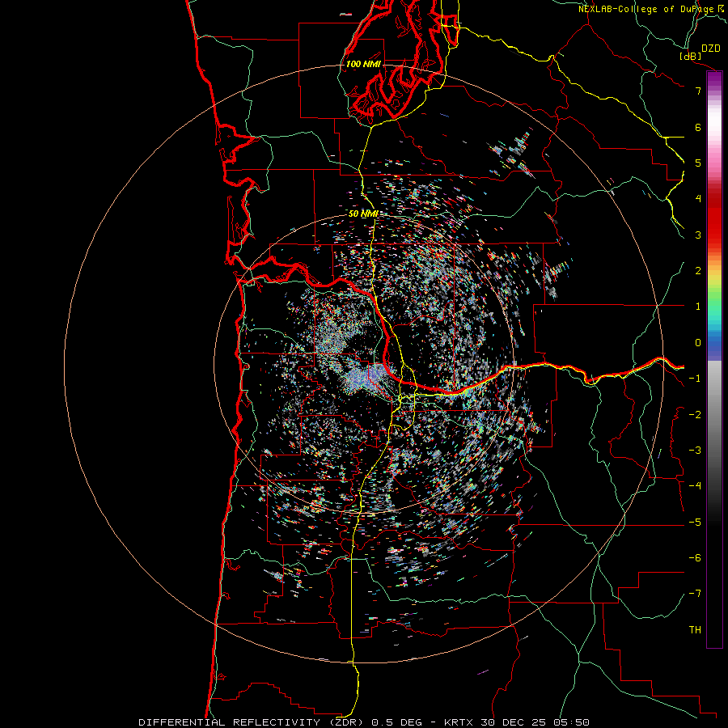Click the -7 value on the color scale
This screenshot has width=728, height=728.
click(695, 594)
